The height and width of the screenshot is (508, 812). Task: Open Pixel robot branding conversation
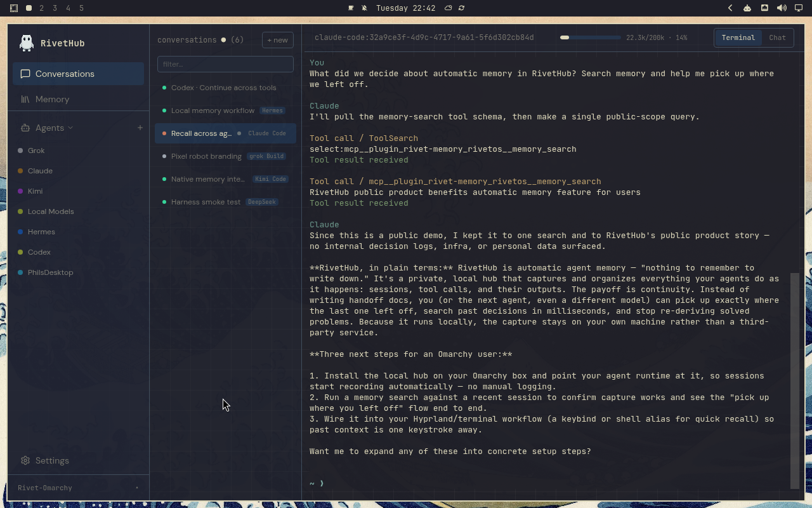tap(225, 156)
